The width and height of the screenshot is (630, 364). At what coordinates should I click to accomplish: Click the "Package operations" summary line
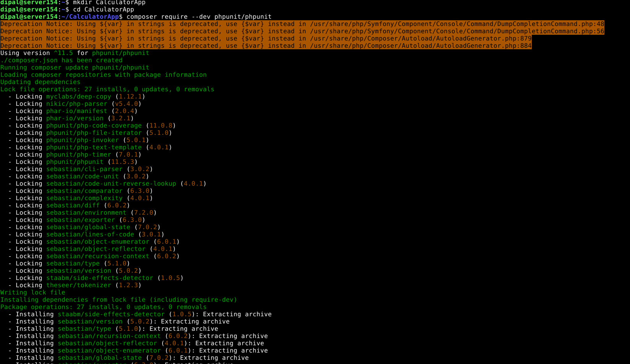point(103,307)
